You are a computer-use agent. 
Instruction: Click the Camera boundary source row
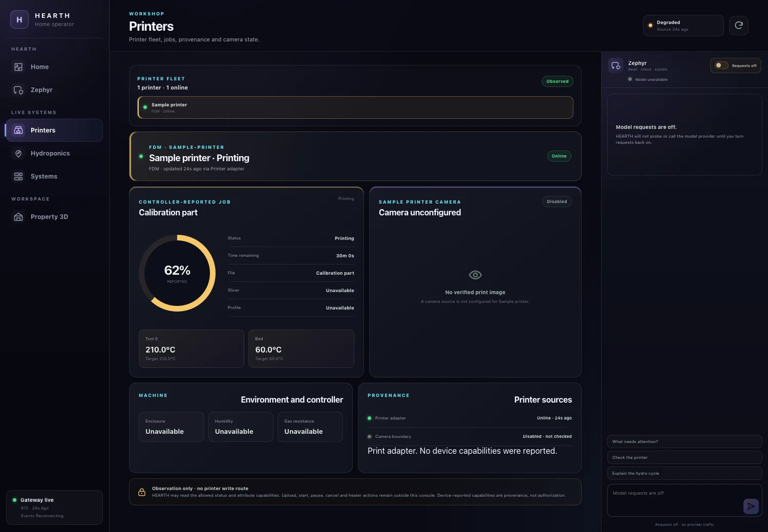(470, 436)
